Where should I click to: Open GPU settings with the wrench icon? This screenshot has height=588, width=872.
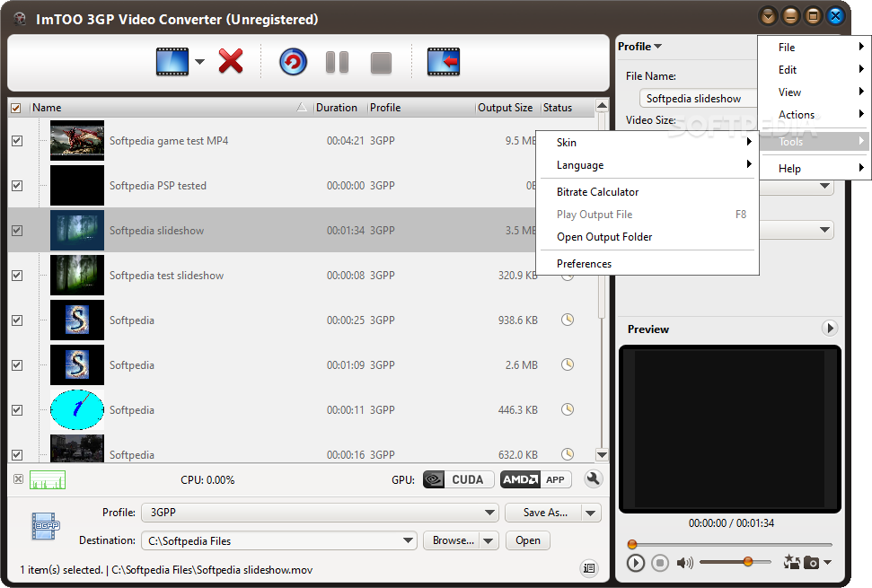594,479
